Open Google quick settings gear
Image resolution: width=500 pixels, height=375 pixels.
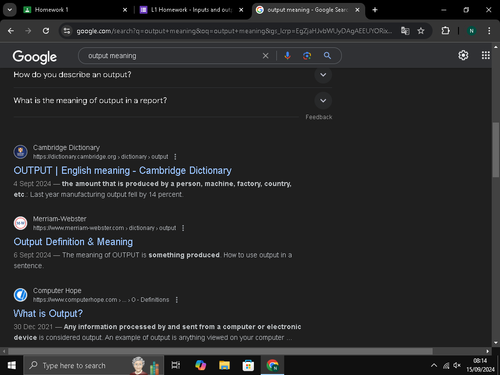pyautogui.click(x=463, y=55)
